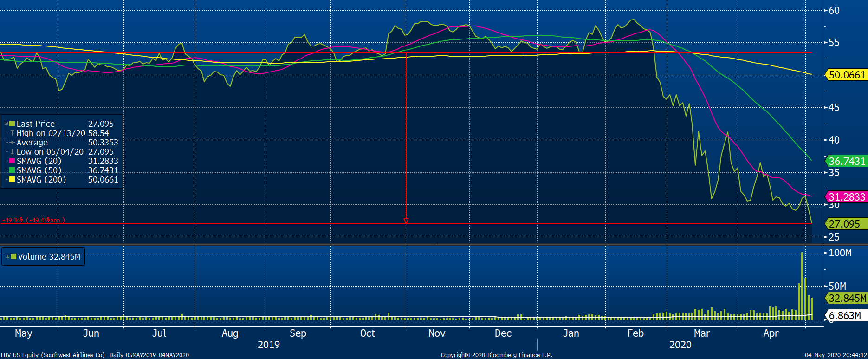
Task: Click the High marker icon in legend
Action: [x=12, y=133]
